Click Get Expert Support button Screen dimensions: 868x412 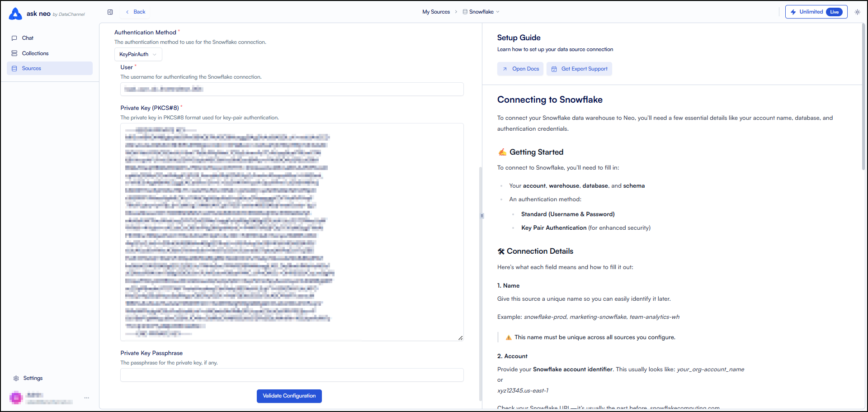(x=579, y=69)
